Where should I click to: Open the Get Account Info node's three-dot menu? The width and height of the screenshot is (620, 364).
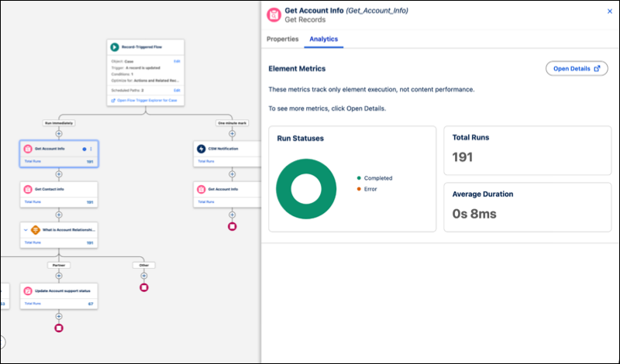click(x=91, y=149)
